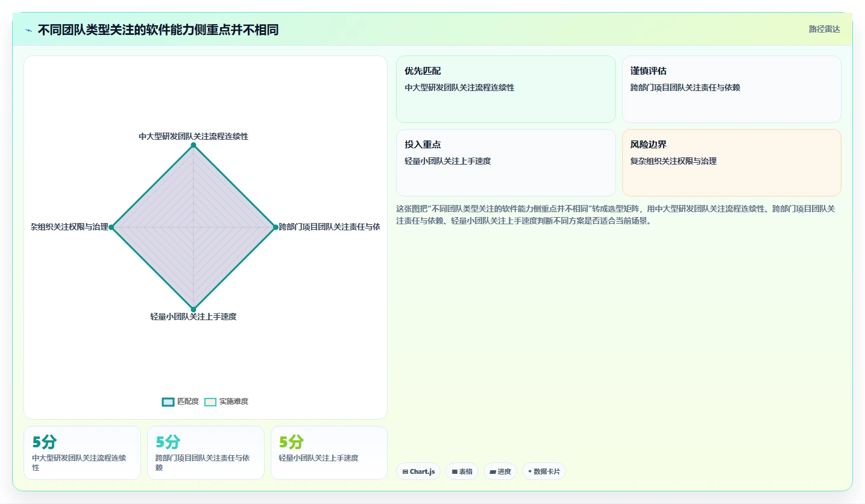This screenshot has height=504, width=865.
Task: Select the 进度 tag
Action: [x=500, y=471]
